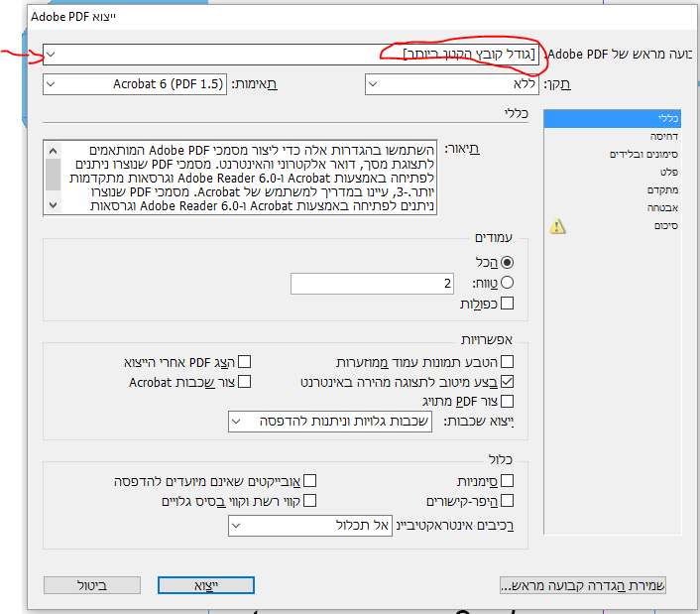Check the היפר-קישורים checkbox
The width and height of the screenshot is (700, 614).
point(507,501)
